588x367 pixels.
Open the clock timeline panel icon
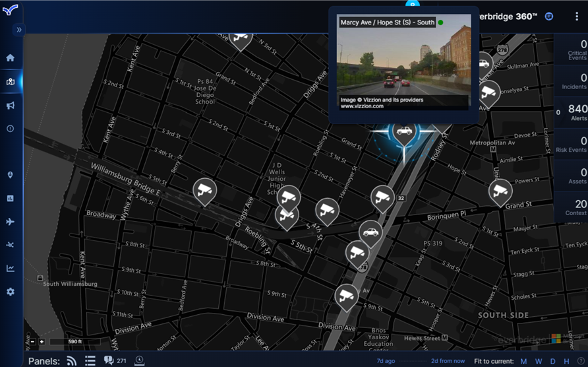click(x=139, y=360)
